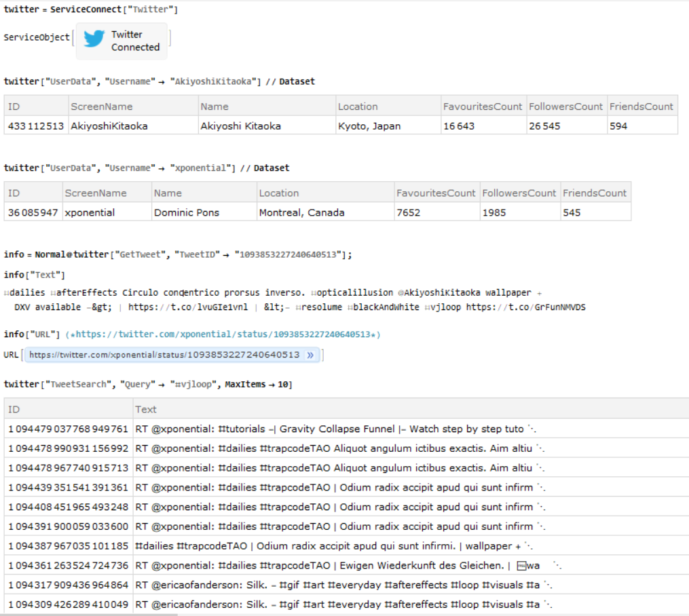Select the 'Gravity Collapse Funnel' tweet text

tap(337, 429)
